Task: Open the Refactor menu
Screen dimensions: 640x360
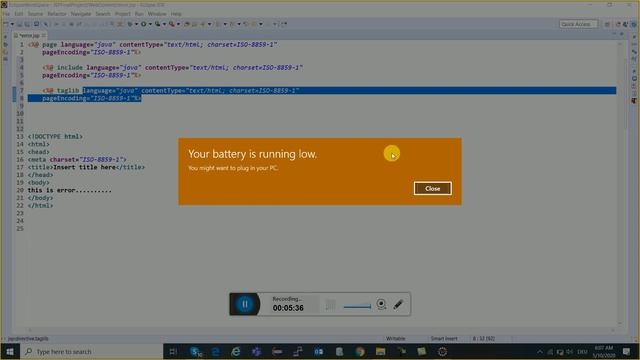Action: [x=57, y=14]
